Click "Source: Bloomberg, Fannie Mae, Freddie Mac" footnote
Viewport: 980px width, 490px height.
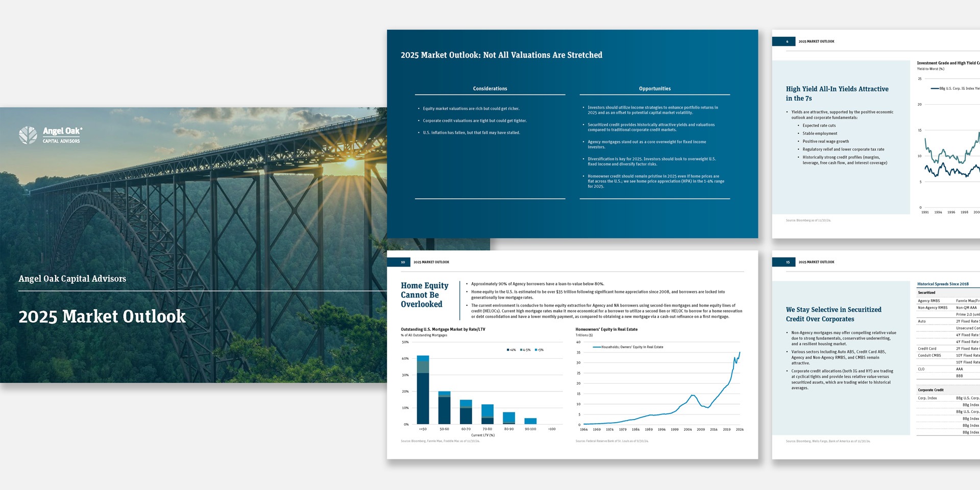[440, 441]
